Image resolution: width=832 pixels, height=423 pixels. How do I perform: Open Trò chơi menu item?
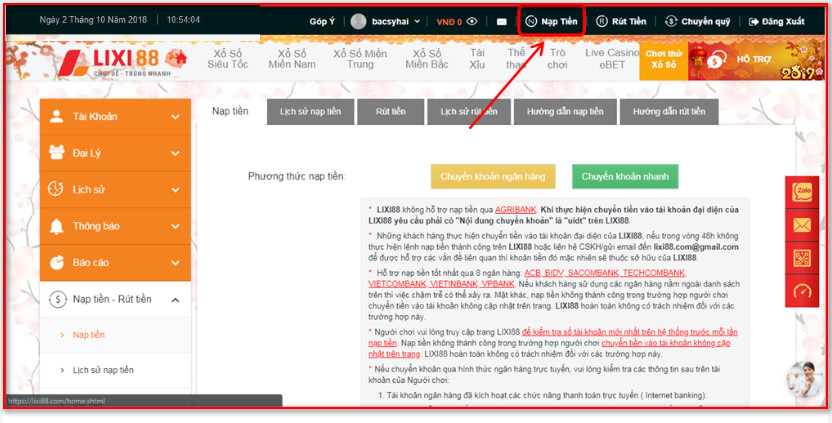coord(558,59)
